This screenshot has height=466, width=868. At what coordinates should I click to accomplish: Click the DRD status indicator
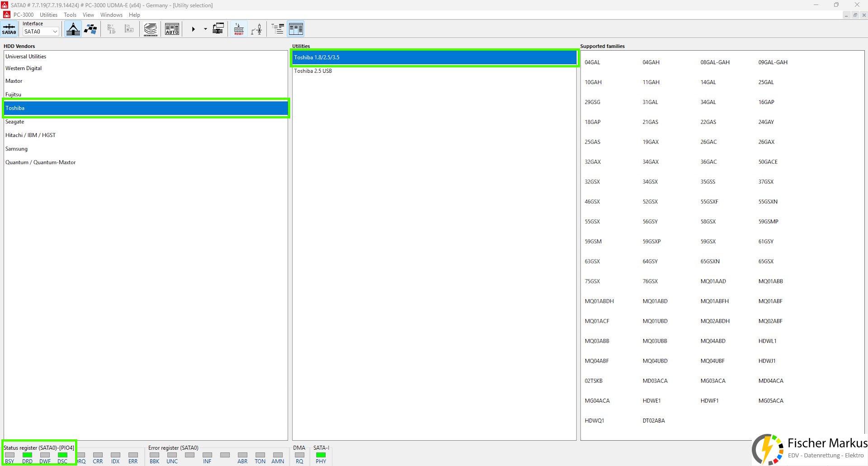(27, 455)
